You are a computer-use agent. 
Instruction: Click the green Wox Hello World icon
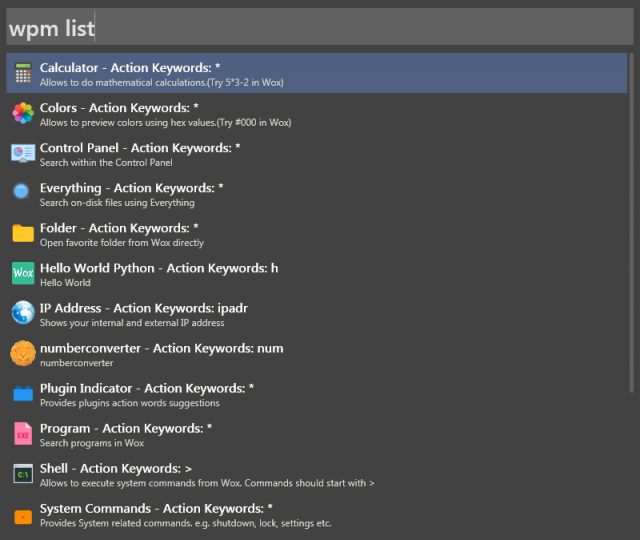click(x=22, y=273)
